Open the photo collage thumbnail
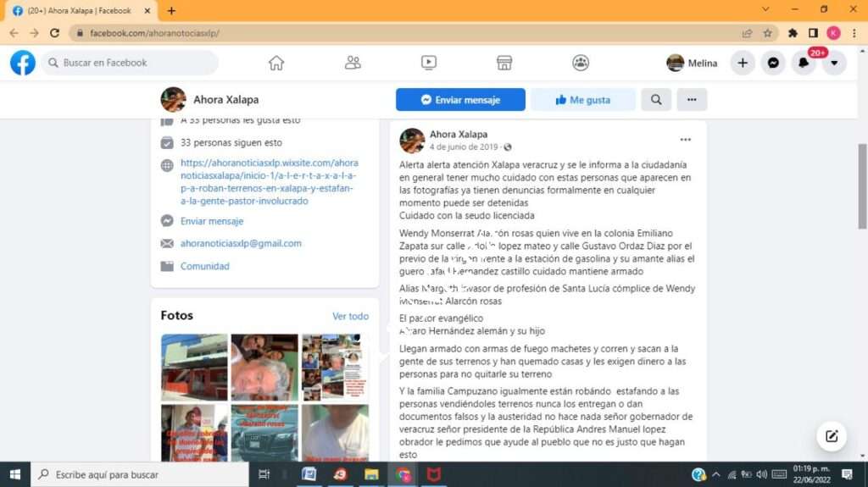This screenshot has width=868, height=487. point(335,367)
